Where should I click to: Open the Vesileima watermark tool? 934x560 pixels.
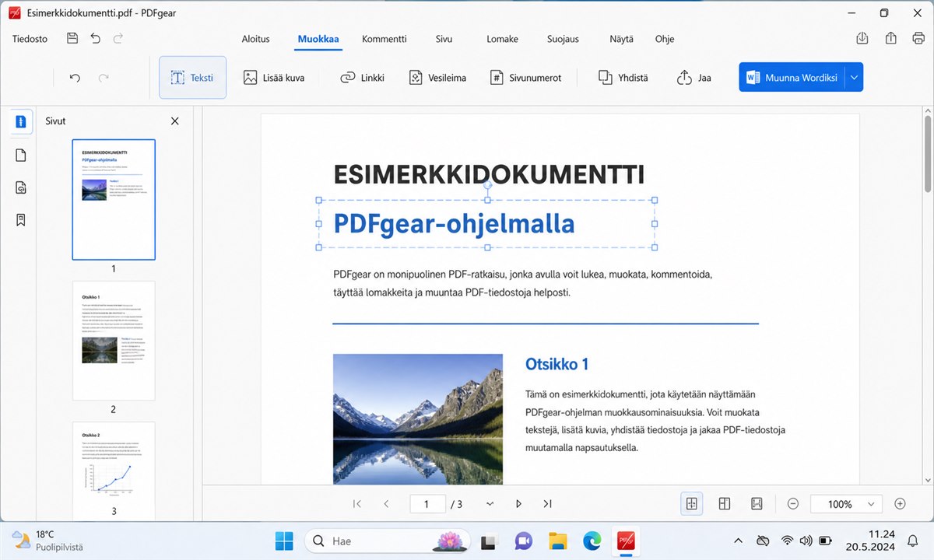437,78
